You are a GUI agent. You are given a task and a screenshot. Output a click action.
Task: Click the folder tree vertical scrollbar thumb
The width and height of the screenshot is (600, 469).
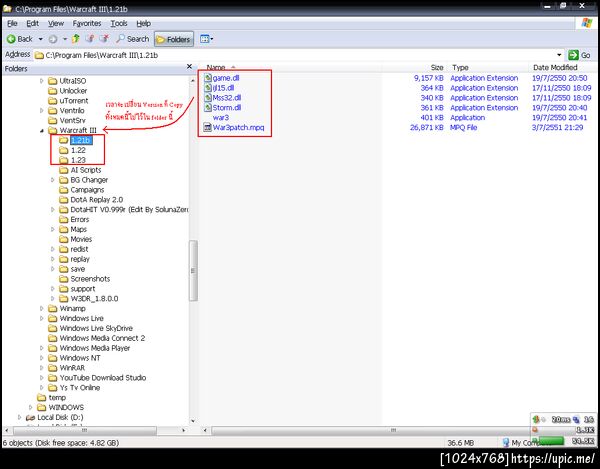coord(193,271)
